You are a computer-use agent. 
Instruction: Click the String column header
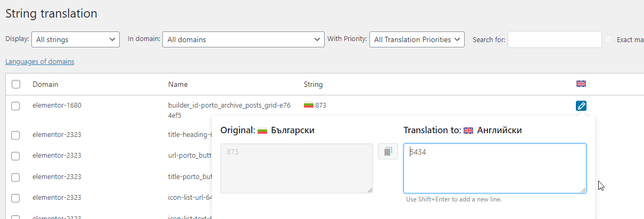pos(313,84)
